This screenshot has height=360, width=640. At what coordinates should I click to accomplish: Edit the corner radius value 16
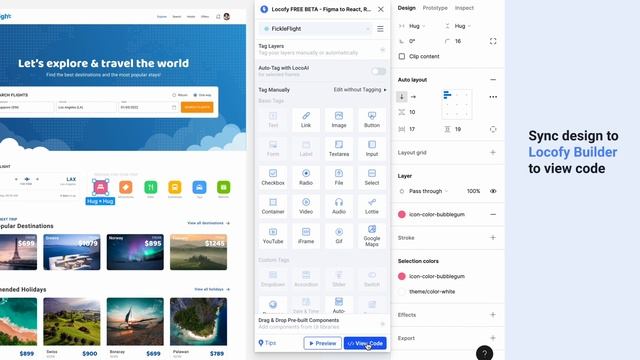(458, 41)
